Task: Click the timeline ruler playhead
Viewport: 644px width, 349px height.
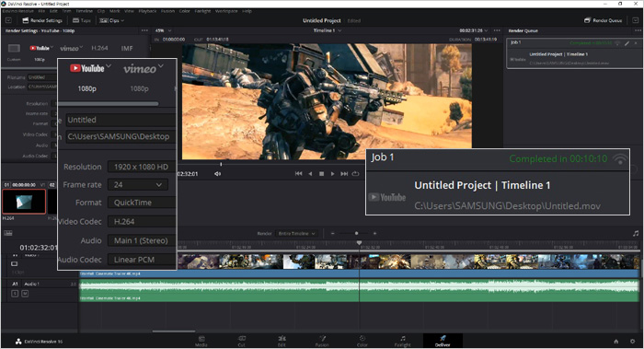Action: click(359, 243)
